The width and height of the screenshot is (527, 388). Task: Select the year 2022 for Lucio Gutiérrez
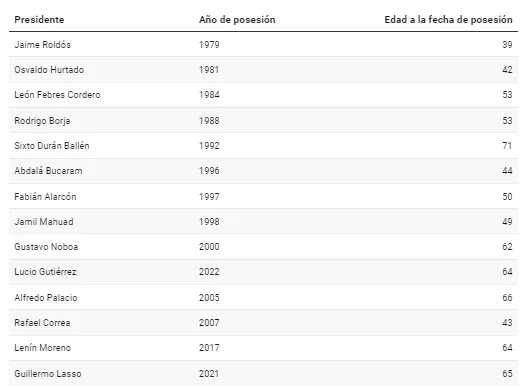tap(209, 272)
